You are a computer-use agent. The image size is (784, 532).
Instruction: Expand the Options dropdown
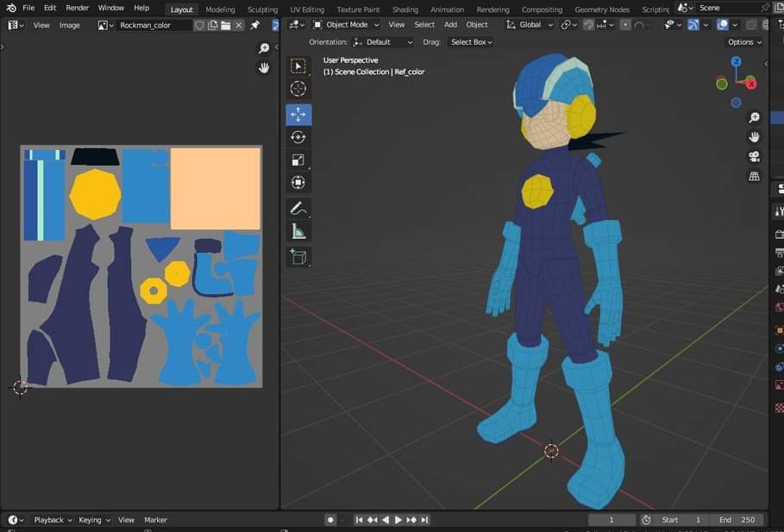(x=744, y=42)
